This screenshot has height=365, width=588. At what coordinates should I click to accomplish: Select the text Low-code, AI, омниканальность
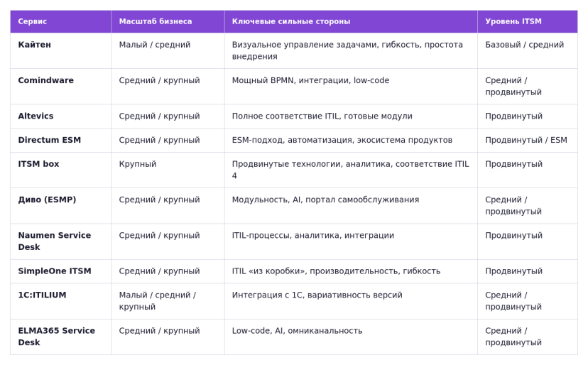297,331
